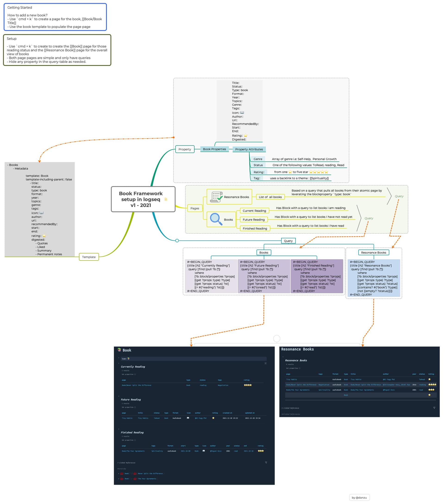This screenshot has height=504, width=445.
Task: Click the star after rating:: in the template block
Action: (x=44, y=236)
